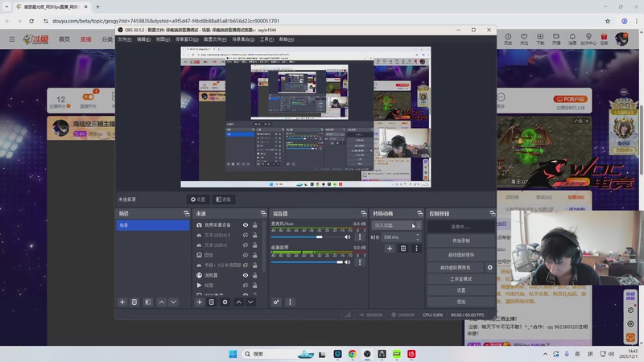Open Settings from the OBS controls panel

(x=460, y=290)
